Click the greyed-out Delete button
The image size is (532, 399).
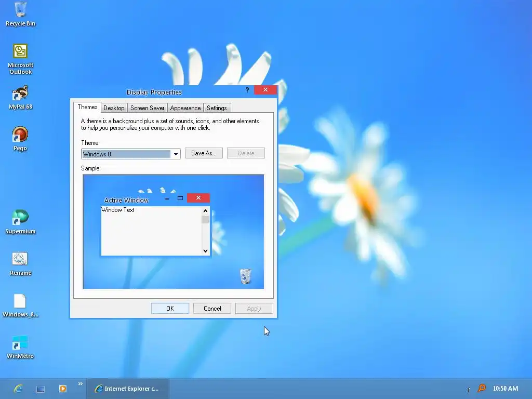[x=246, y=153]
